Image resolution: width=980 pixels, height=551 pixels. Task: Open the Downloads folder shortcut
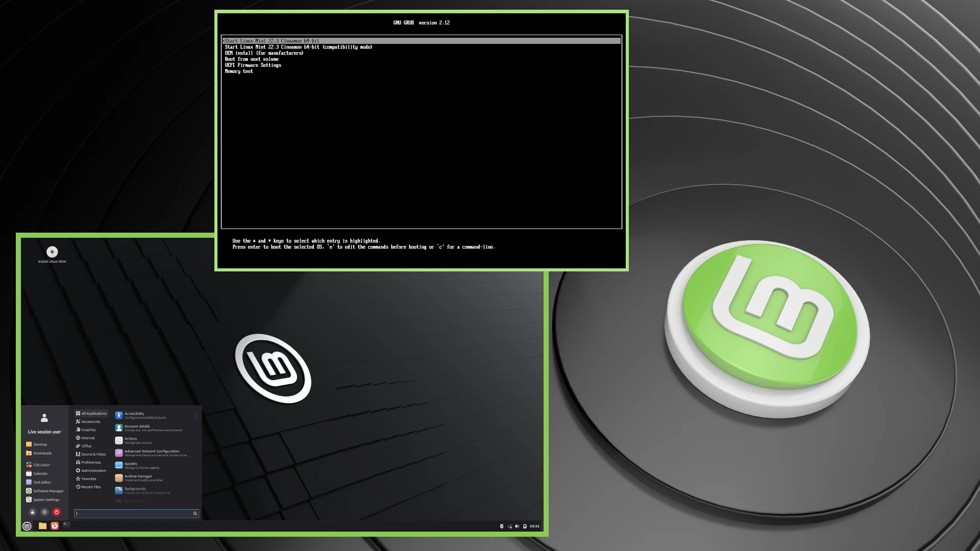[39, 453]
